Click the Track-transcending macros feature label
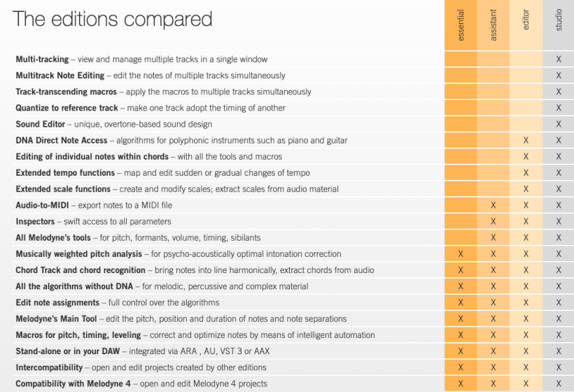The height and width of the screenshot is (392, 574). point(66,92)
